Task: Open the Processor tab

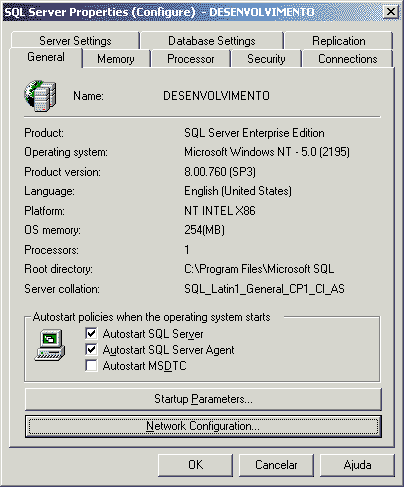Action: pyautogui.click(x=191, y=59)
